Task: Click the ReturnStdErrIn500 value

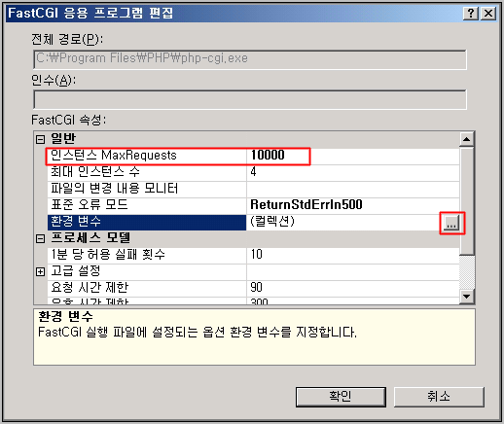Action: point(306,204)
